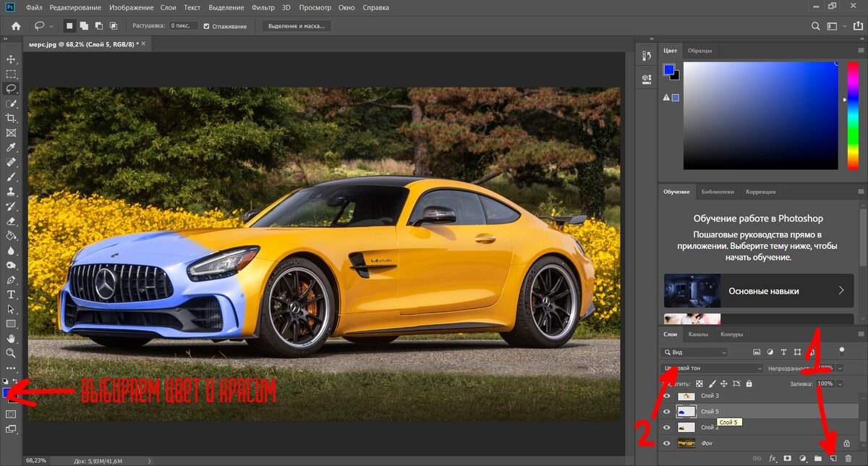Select the Blur tool

(x=11, y=250)
